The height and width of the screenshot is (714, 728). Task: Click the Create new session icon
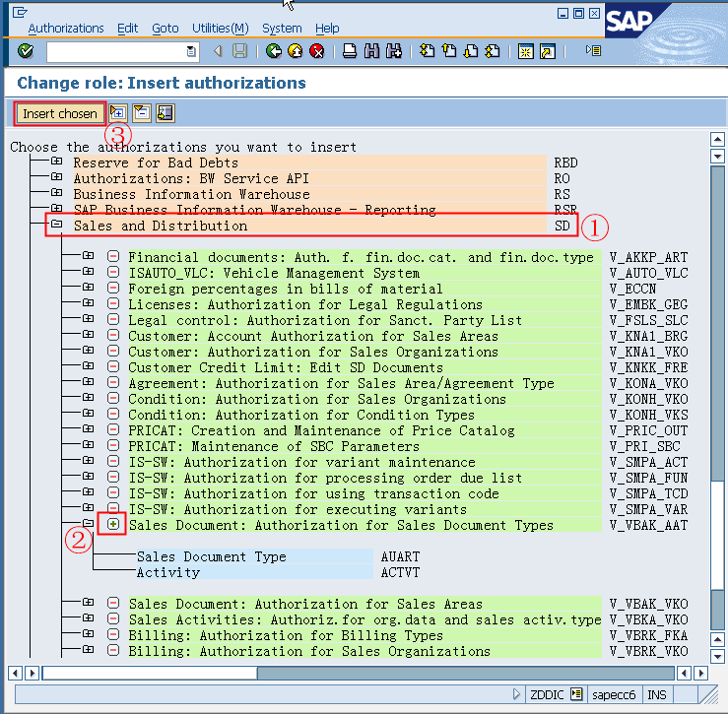[526, 51]
